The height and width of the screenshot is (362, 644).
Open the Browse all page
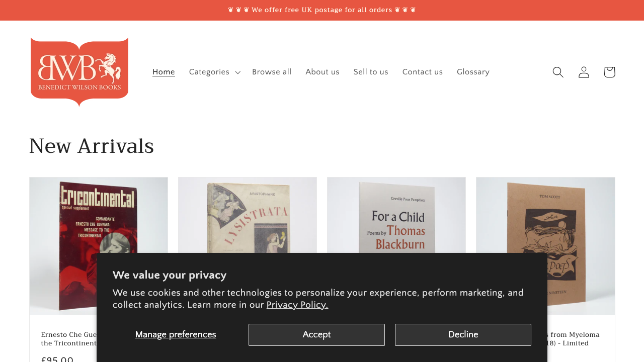pyautogui.click(x=272, y=72)
